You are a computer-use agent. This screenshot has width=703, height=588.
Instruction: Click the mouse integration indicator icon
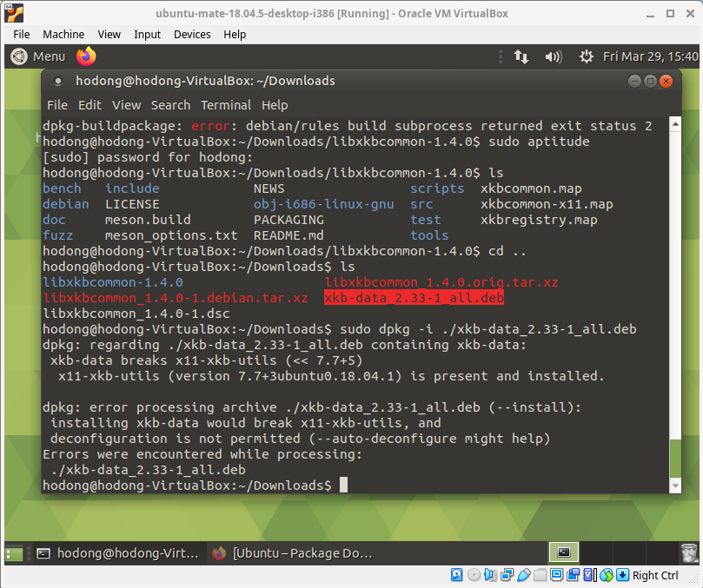[x=607, y=575]
